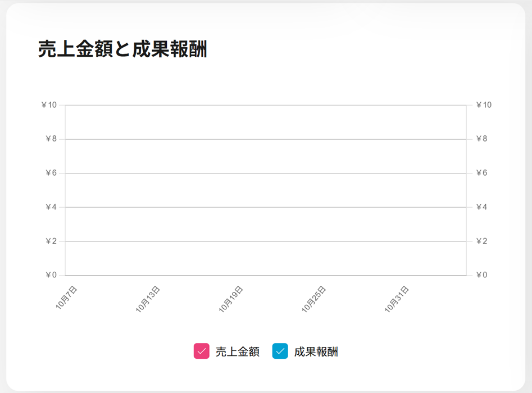Toggle the pink 売上金額 checkbox
The width and height of the screenshot is (532, 393).
click(202, 351)
